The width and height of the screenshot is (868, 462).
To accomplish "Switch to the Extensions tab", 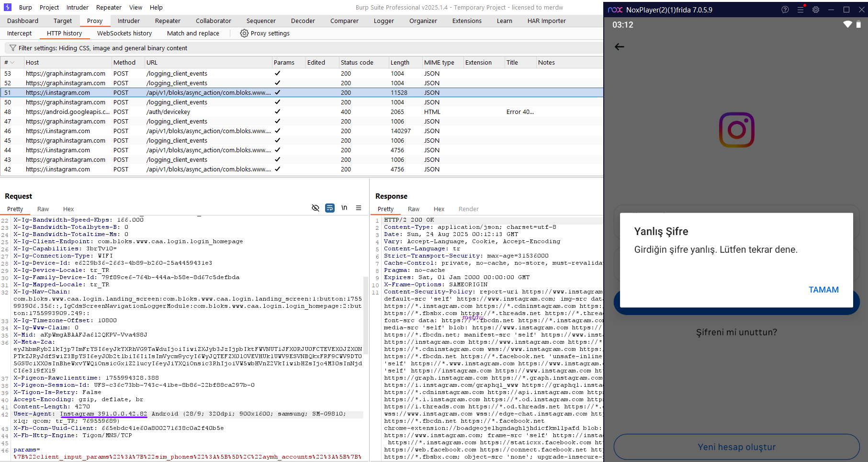I will 467,21.
